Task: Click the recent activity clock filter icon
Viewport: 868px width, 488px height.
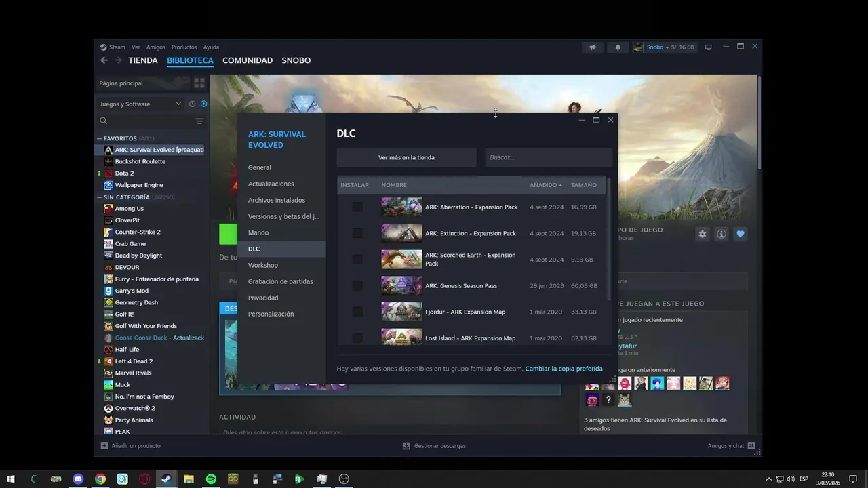Action: click(x=193, y=104)
